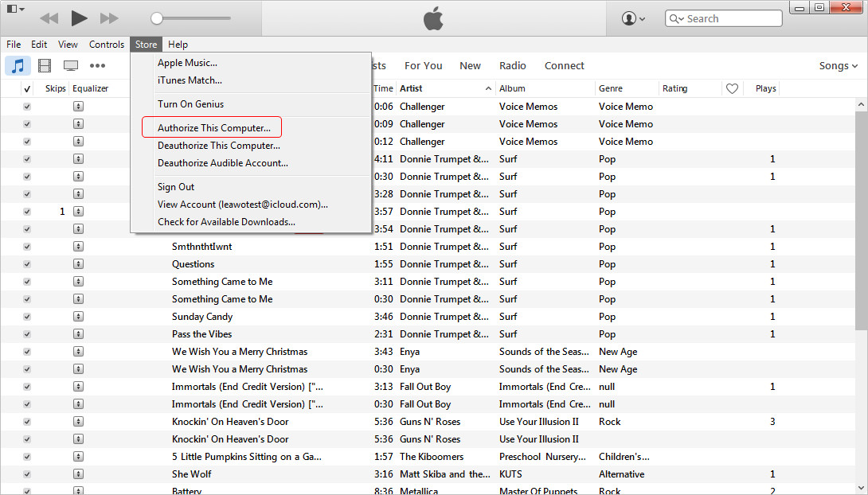
Task: Open the Help menu
Action: 178,45
